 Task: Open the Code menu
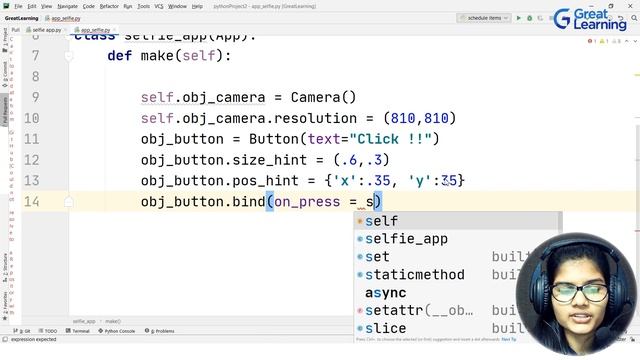(x=89, y=6)
